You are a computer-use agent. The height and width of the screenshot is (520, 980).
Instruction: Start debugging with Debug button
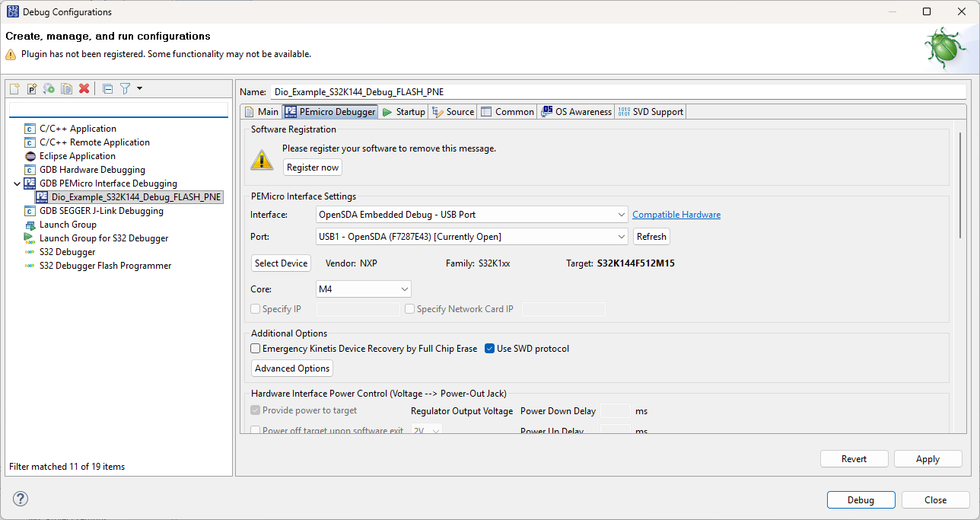tap(861, 500)
